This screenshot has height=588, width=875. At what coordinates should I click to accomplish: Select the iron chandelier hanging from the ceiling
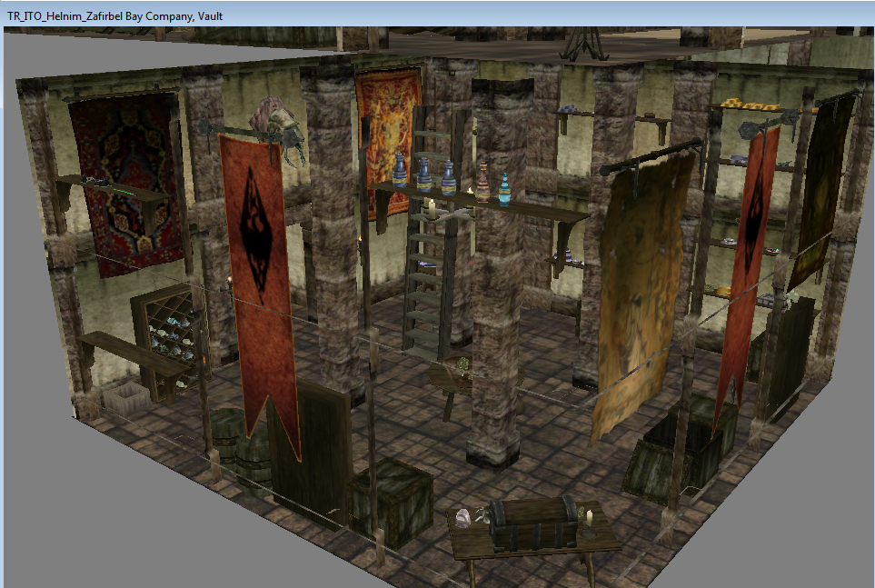click(583, 44)
